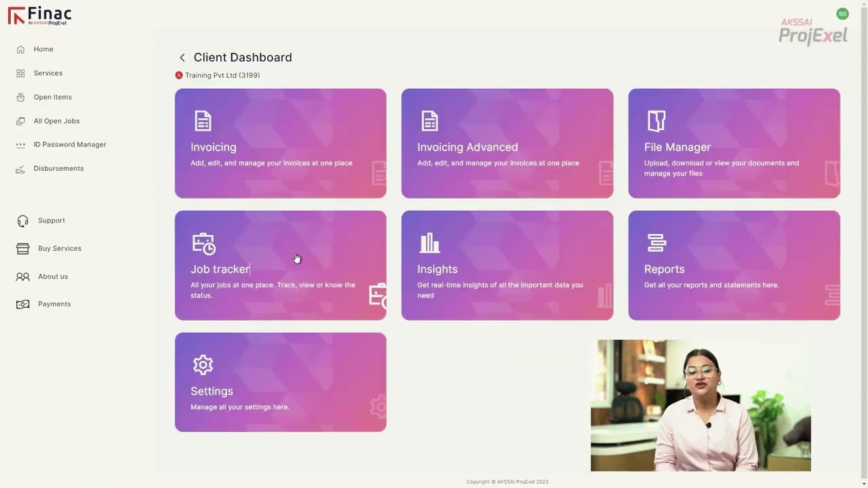The height and width of the screenshot is (488, 868).
Task: Click the Job tracker briefcase-clock icon
Action: click(x=203, y=243)
